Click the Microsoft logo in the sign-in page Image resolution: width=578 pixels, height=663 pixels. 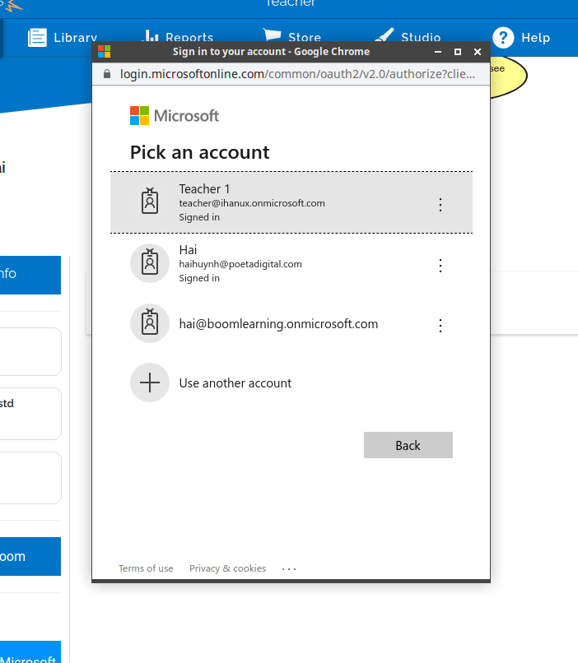[x=174, y=115]
